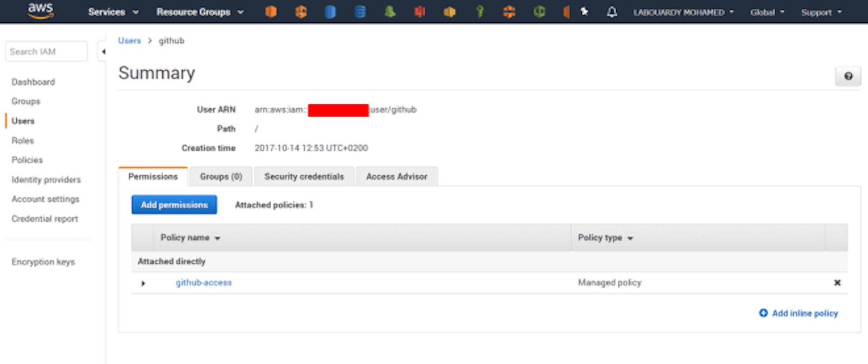Open Credential report in the sidebar
Image resolution: width=868 pixels, height=364 pixels.
[45, 219]
